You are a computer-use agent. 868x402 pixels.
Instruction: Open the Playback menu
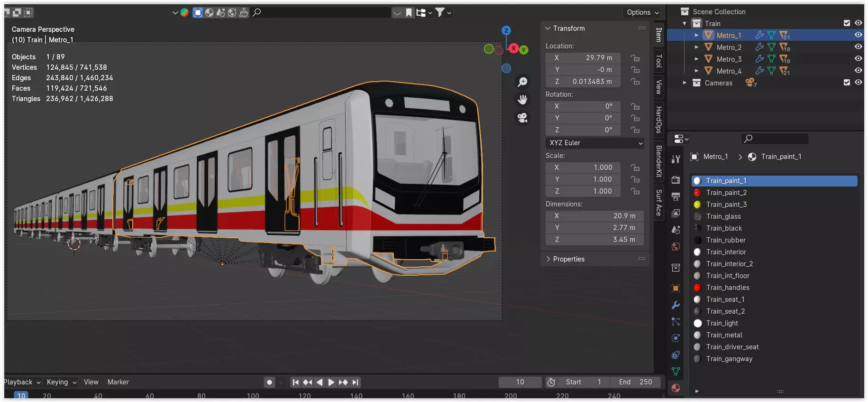[22, 382]
